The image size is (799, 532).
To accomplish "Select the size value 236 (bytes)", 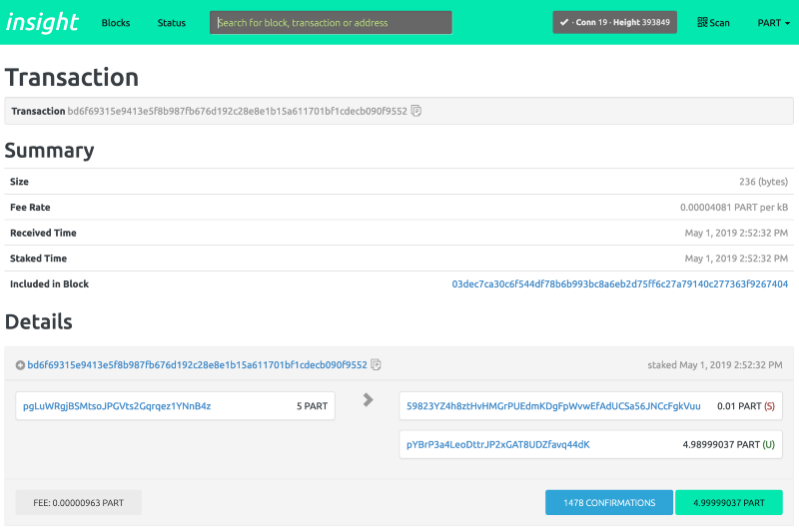I will click(763, 182).
